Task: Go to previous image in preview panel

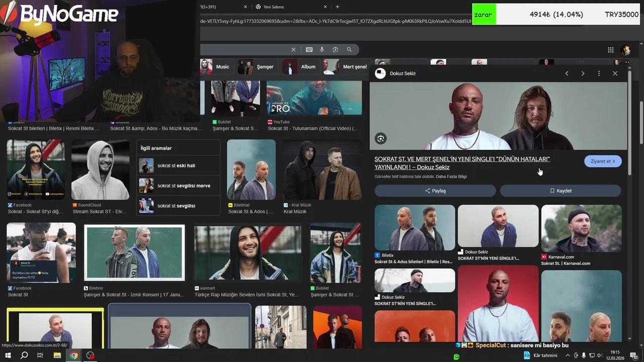Action: click(x=567, y=73)
